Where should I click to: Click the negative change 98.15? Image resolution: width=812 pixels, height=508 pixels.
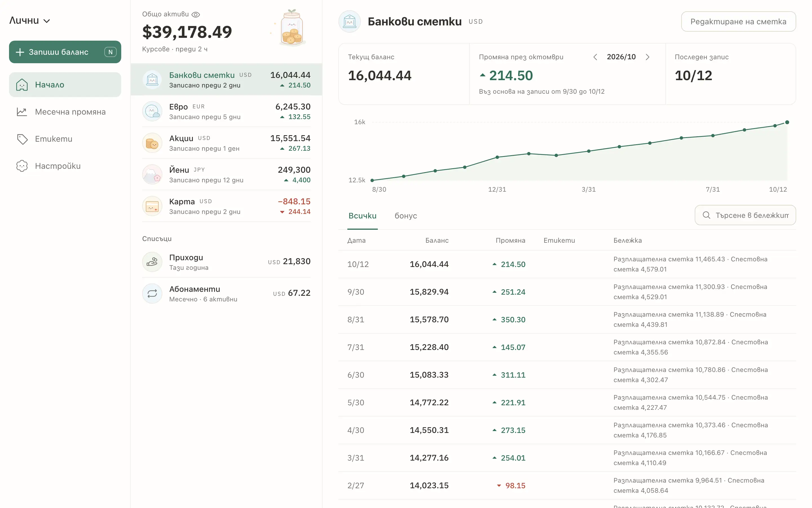tap(515, 485)
